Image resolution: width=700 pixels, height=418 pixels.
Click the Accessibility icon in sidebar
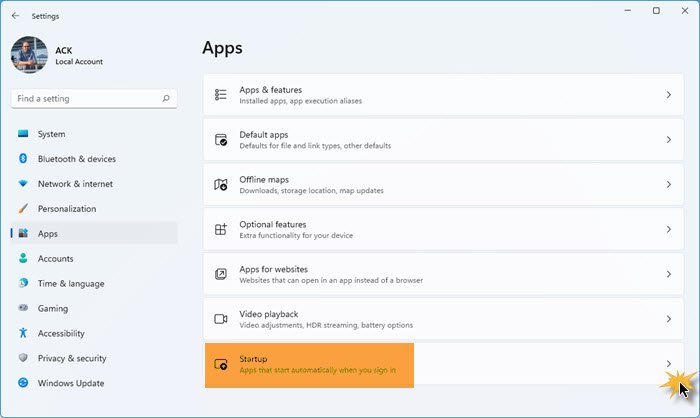tap(23, 333)
